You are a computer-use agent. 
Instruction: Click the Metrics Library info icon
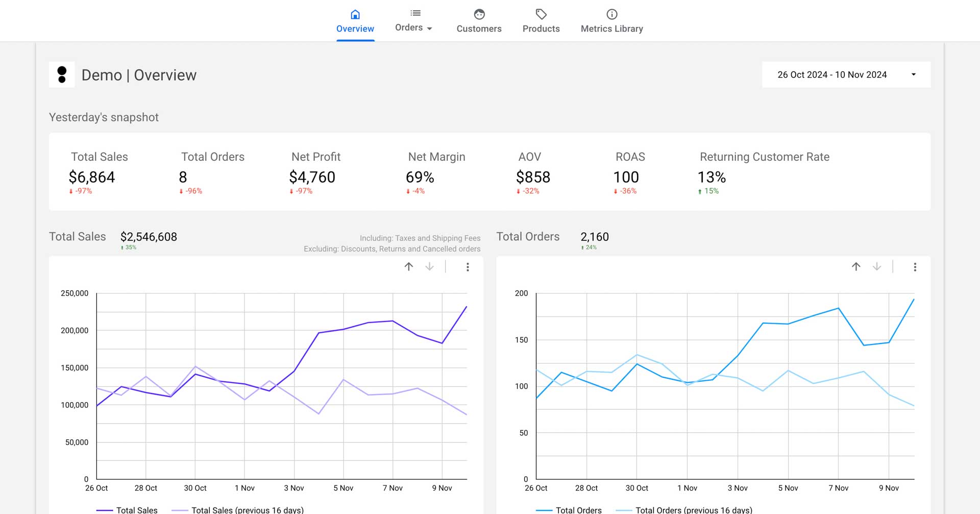click(611, 14)
